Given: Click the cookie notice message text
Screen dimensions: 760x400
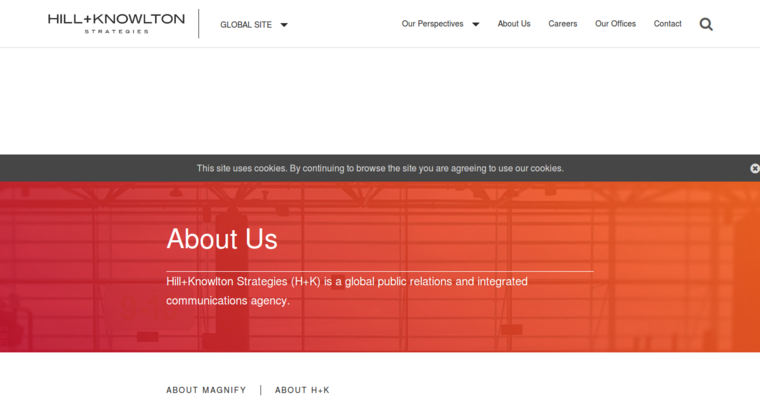Looking at the screenshot, I should [380, 168].
